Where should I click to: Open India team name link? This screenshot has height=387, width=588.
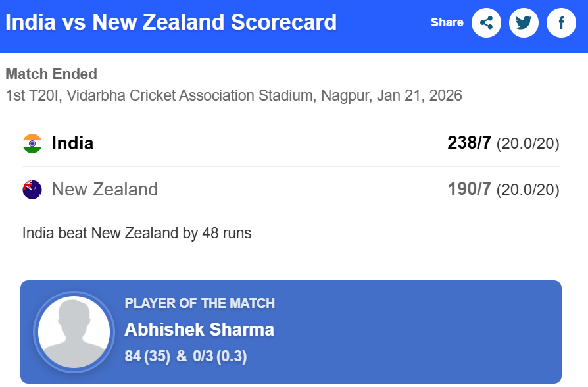pyautogui.click(x=72, y=143)
